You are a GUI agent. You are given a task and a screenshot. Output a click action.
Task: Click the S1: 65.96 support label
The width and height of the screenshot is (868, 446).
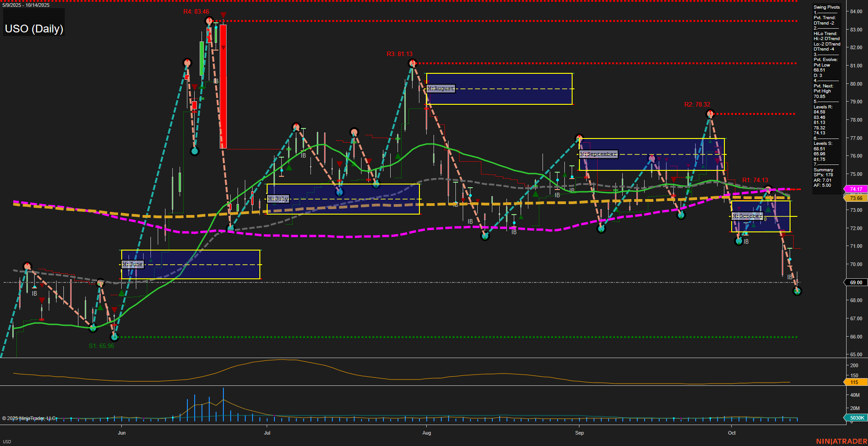point(101,345)
